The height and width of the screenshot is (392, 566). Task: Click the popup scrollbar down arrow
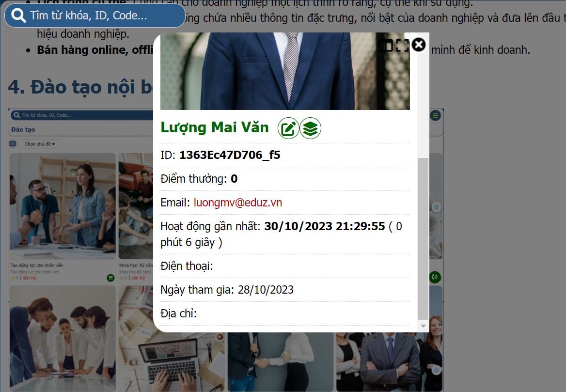click(x=423, y=326)
